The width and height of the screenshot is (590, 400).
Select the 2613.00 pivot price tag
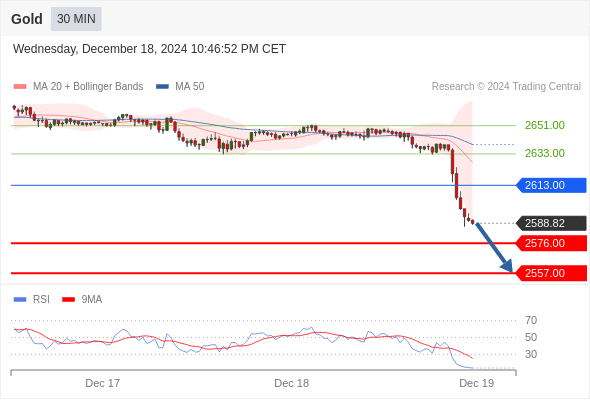click(x=551, y=186)
